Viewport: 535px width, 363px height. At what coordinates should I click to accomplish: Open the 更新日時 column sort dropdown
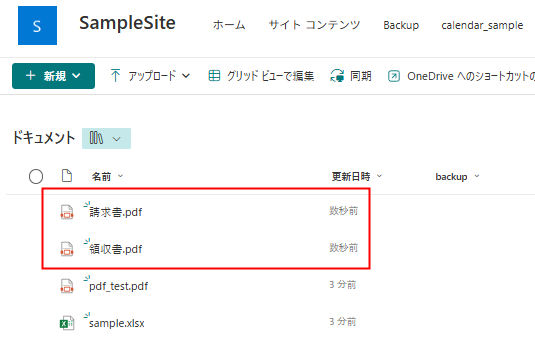point(379,176)
